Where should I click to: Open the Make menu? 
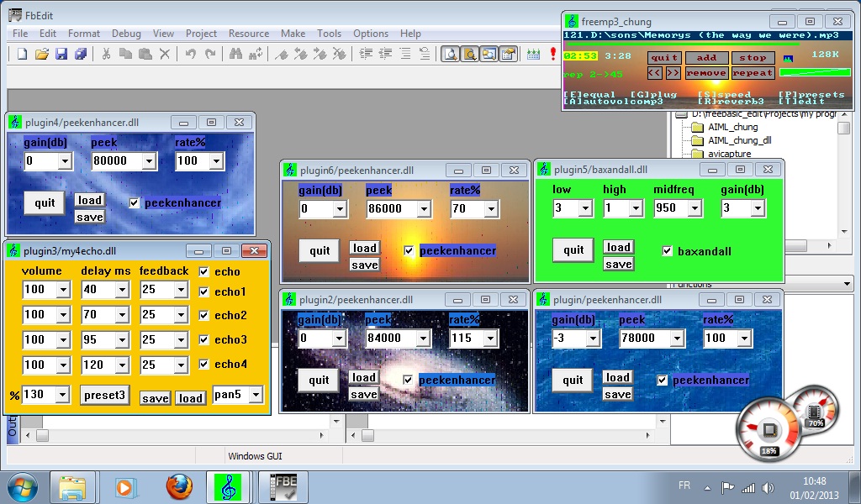tap(293, 34)
